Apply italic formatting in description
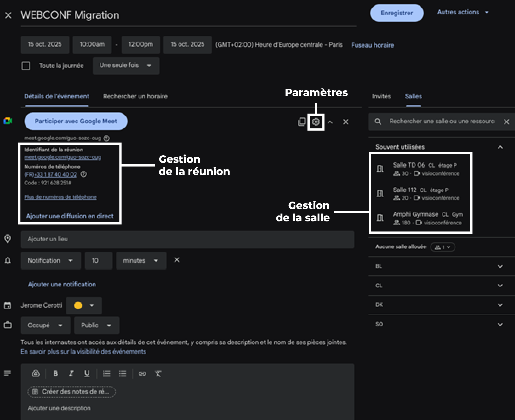 pos(71,373)
